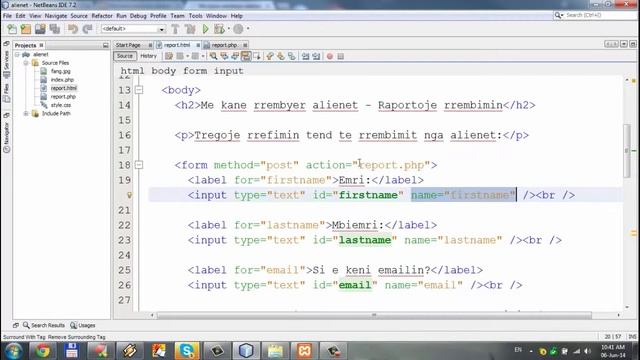This screenshot has height=360, width=640.
Task: Open Profile Project dropdown arrow
Action: tap(248, 29)
